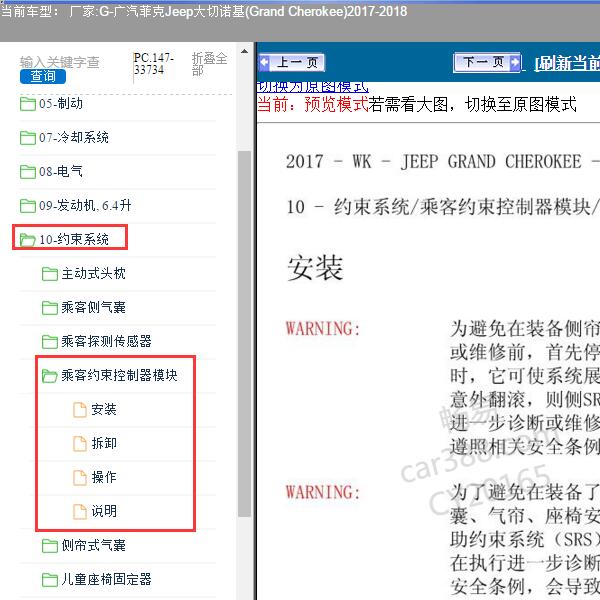The image size is (600, 600).
Task: Open the 儿童座椅固定器 folder icon
Action: click(x=50, y=579)
